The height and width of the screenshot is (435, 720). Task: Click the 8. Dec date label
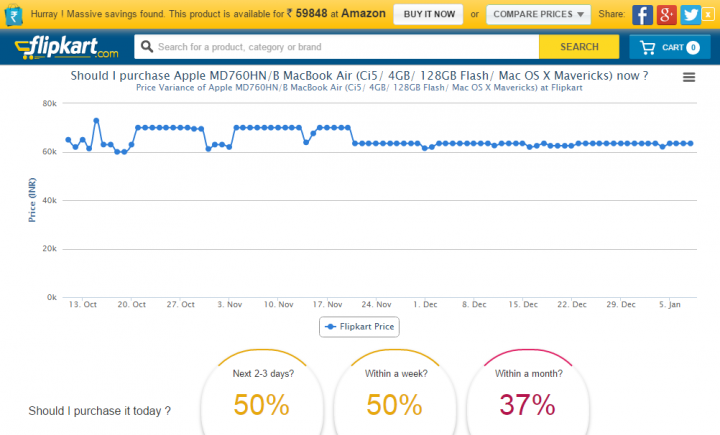click(x=474, y=305)
